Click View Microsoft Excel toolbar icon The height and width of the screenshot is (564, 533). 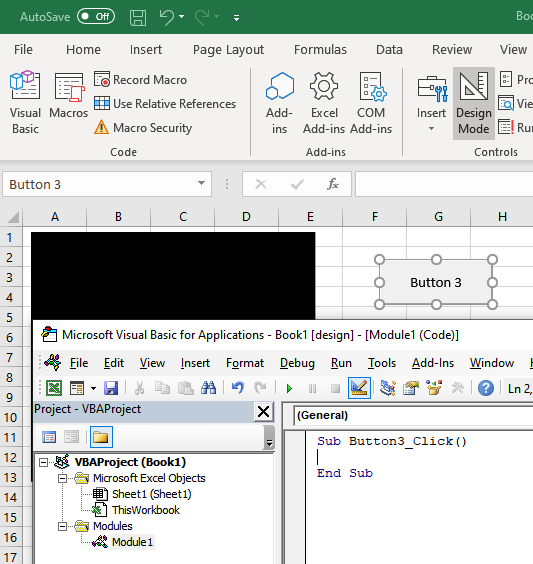(54, 388)
